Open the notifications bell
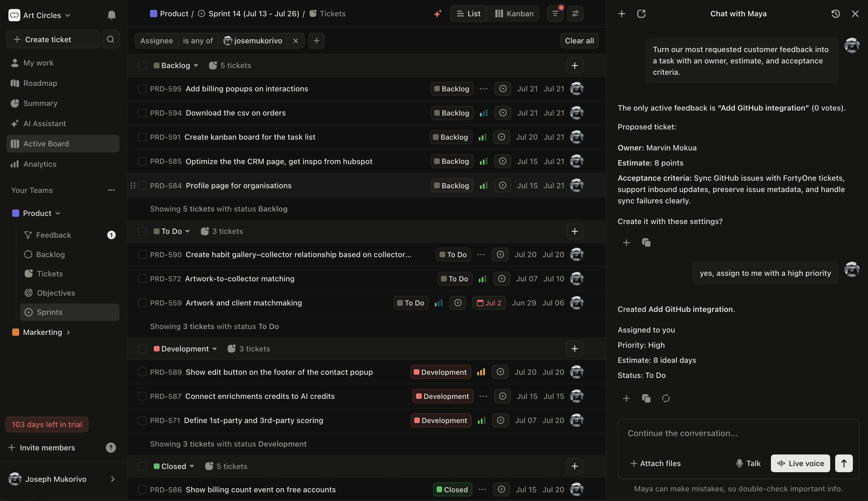 111,15
